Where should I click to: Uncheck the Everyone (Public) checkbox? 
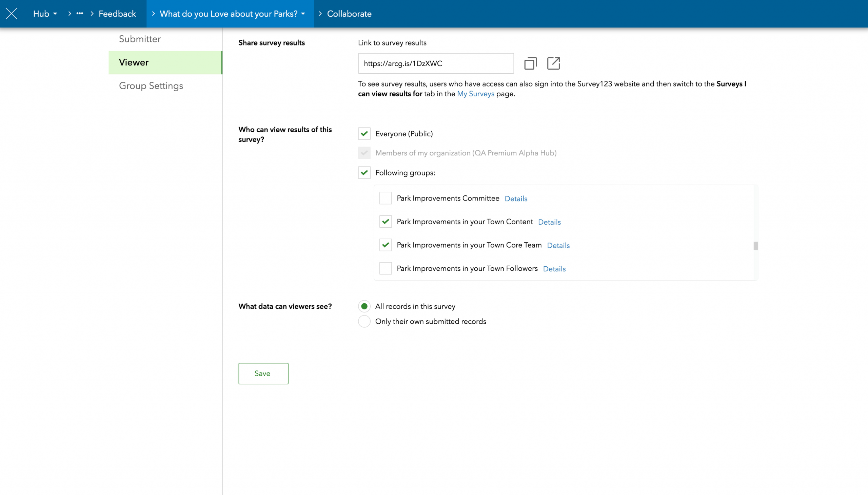pos(364,134)
